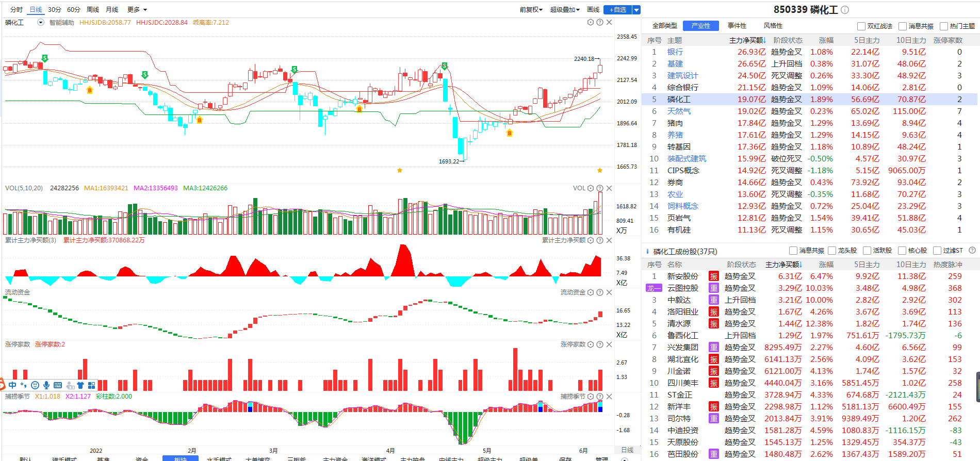
Task: Click the help icon next to 过滤ST
Action: [972, 251]
